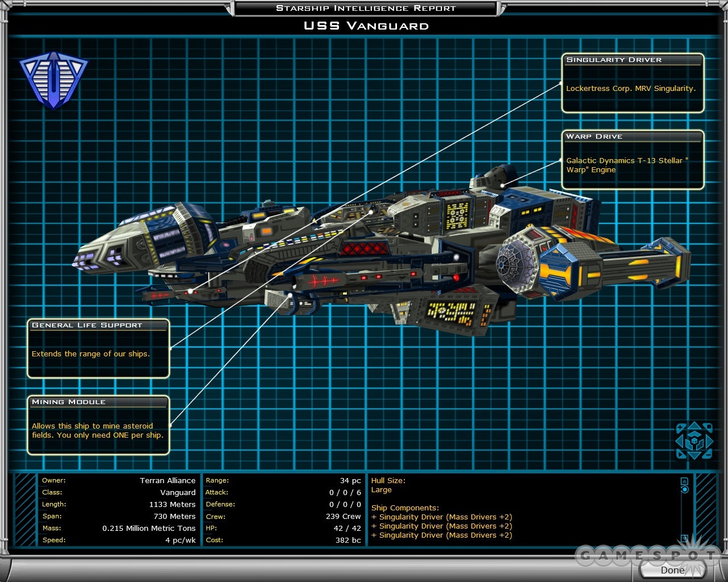
Task: Select the General Life Support callout box
Action: pos(98,348)
